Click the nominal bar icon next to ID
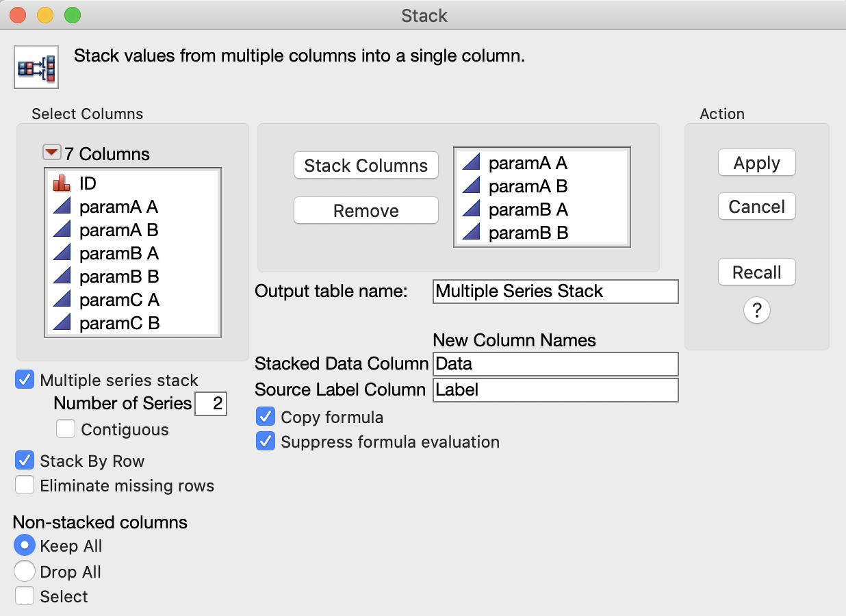This screenshot has width=846, height=616. [x=62, y=183]
